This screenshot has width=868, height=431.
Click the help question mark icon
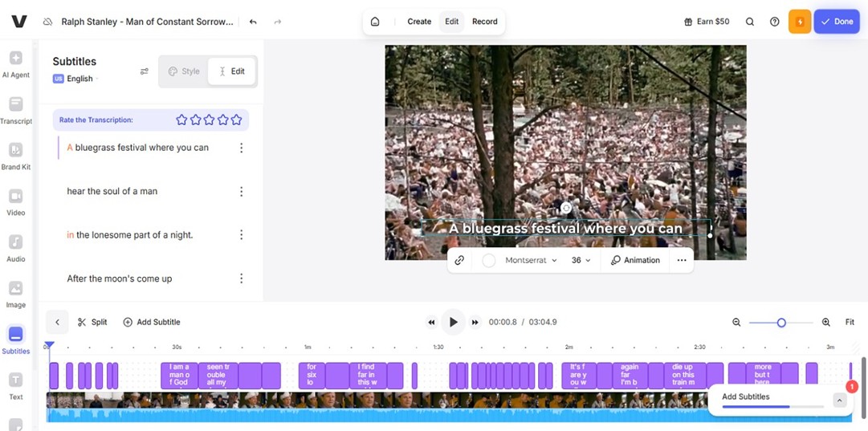774,22
